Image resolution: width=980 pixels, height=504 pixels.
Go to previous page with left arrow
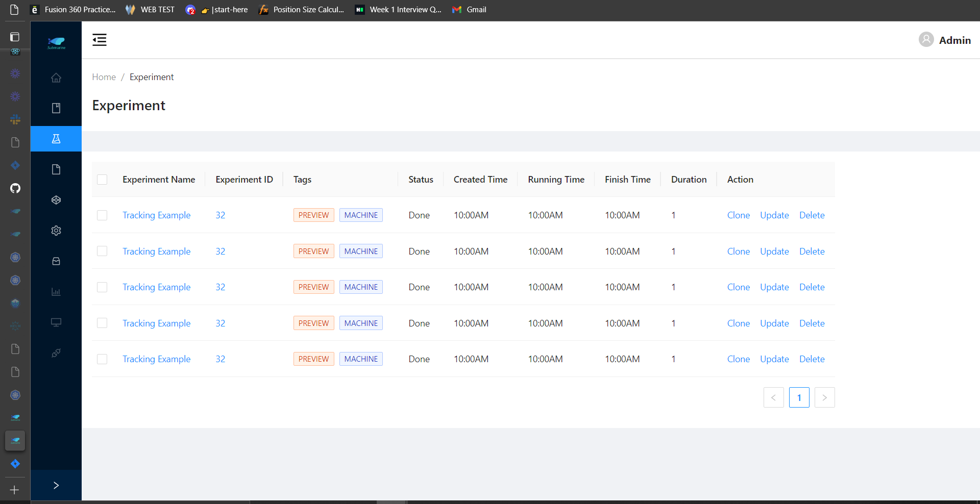click(774, 397)
